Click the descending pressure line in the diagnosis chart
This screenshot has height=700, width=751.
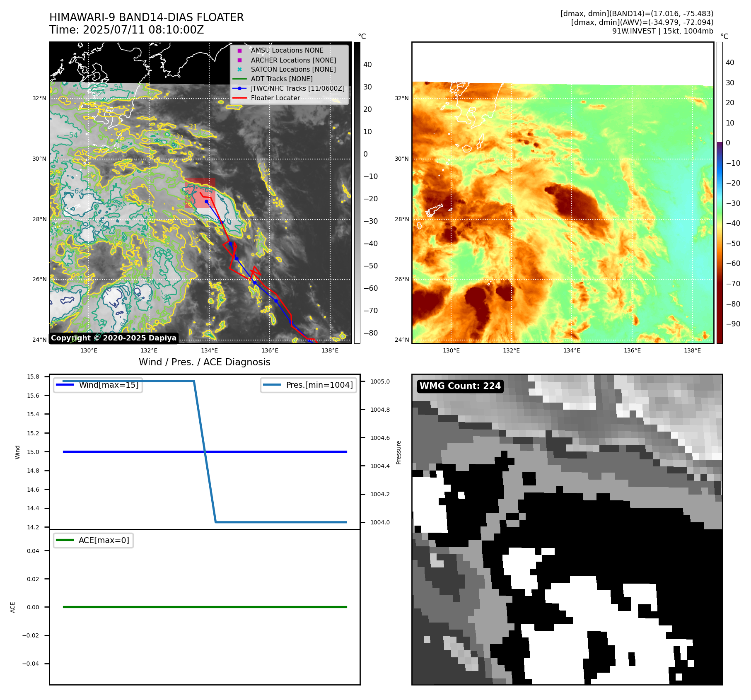click(205, 452)
